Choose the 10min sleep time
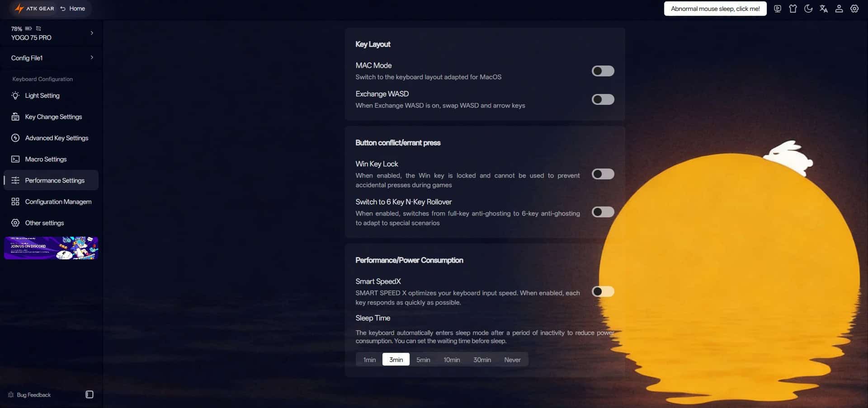This screenshot has height=408, width=868. pos(452,360)
